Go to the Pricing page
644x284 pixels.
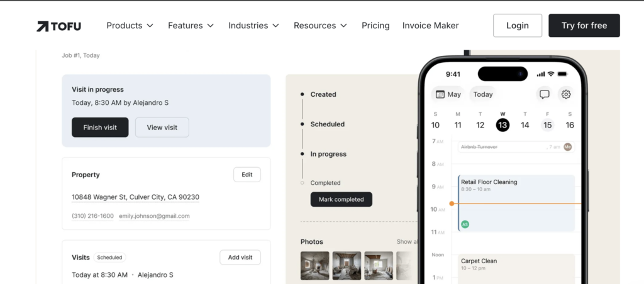(375, 25)
